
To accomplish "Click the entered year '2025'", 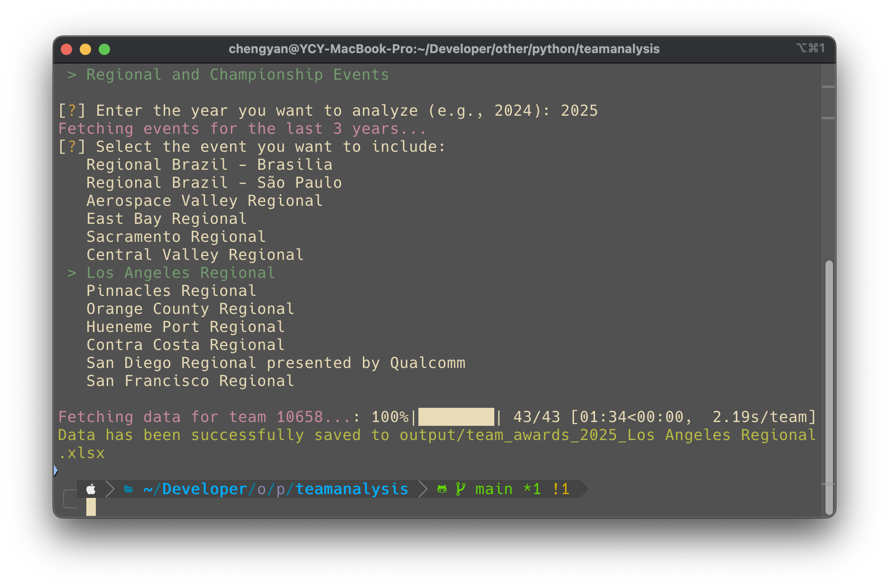I will tap(579, 110).
